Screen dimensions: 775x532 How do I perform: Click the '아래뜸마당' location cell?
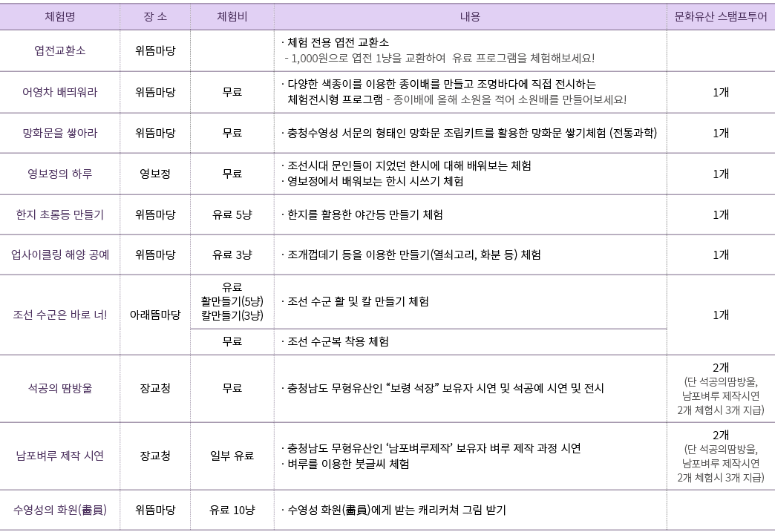[155, 315]
